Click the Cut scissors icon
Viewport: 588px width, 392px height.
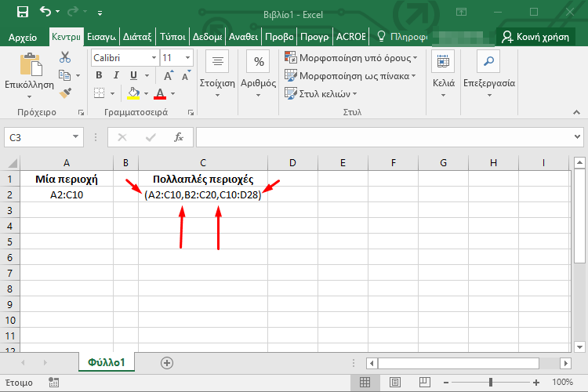[x=65, y=57]
